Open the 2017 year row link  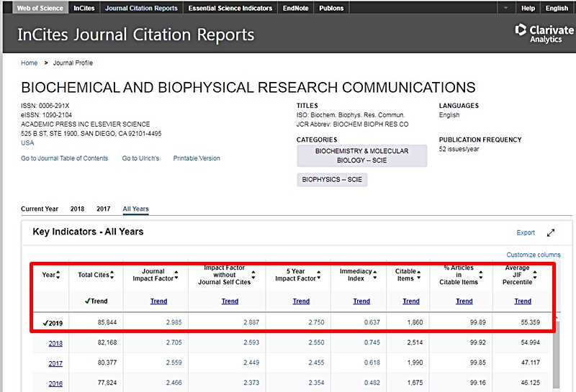click(x=55, y=364)
